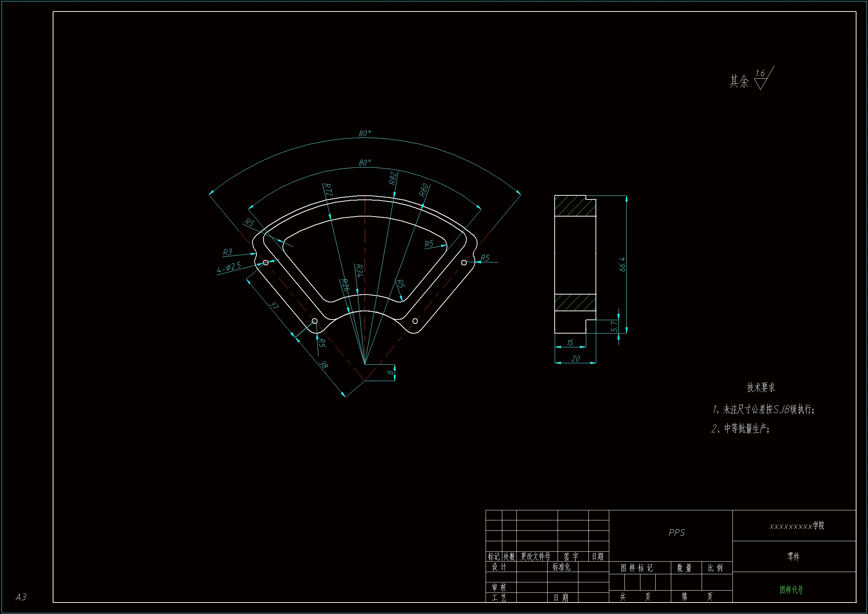
Task: Select the 技术要求 heading text
Action: (761, 387)
